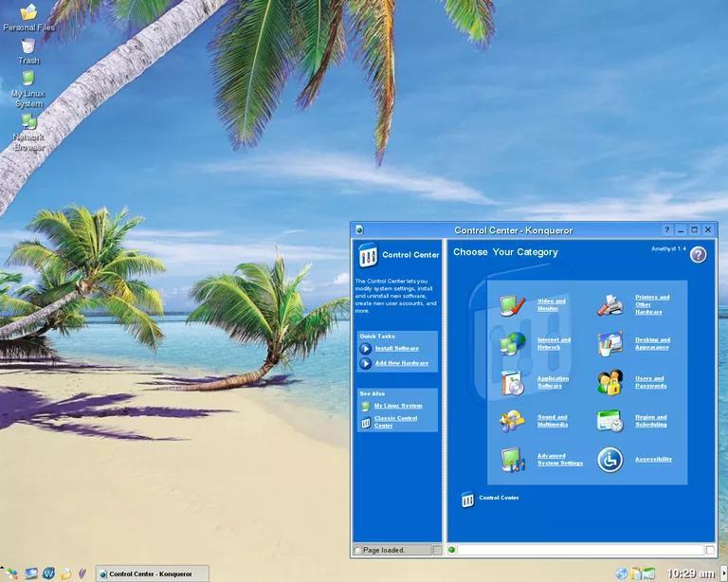Image resolution: width=728 pixels, height=582 pixels.
Task: Open the launch menu in taskbar
Action: pyautogui.click(x=12, y=574)
